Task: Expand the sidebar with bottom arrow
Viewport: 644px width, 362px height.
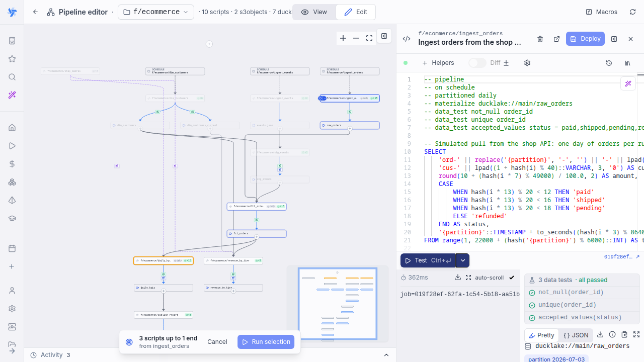Action: 12,350
